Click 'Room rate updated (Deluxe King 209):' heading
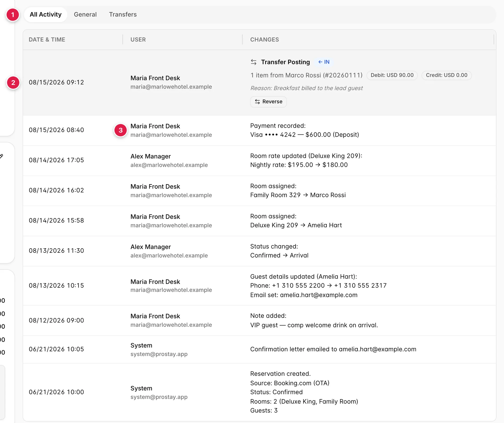 (306, 156)
